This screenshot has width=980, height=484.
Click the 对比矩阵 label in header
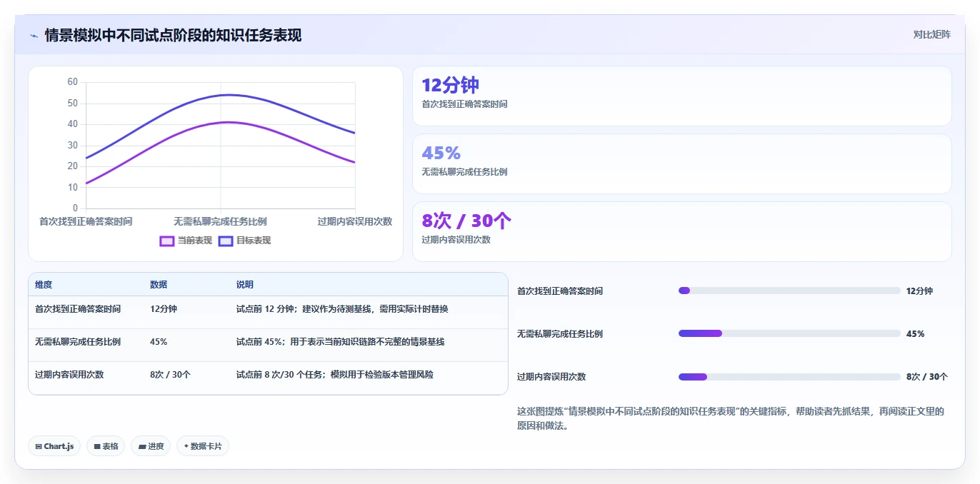pos(932,34)
